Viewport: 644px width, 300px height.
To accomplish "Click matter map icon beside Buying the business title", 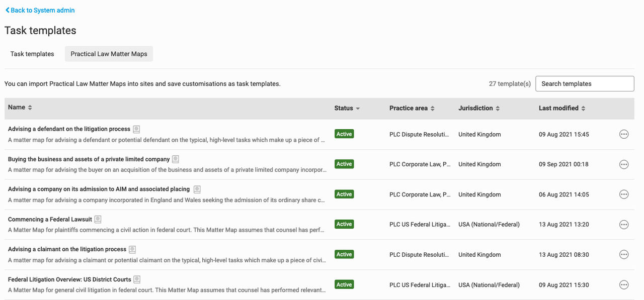I will [x=176, y=159].
